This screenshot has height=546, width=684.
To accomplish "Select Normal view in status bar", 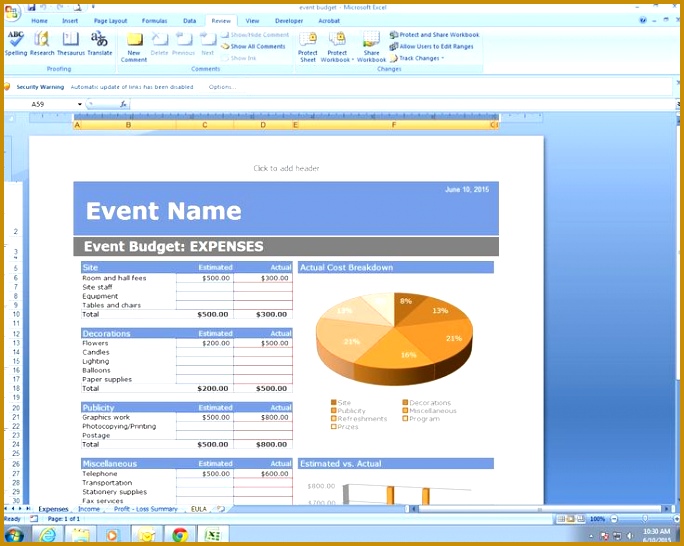I will tap(561, 519).
